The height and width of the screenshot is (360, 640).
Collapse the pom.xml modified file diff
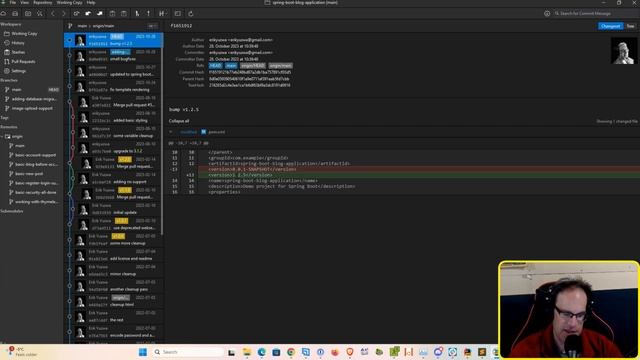[171, 132]
